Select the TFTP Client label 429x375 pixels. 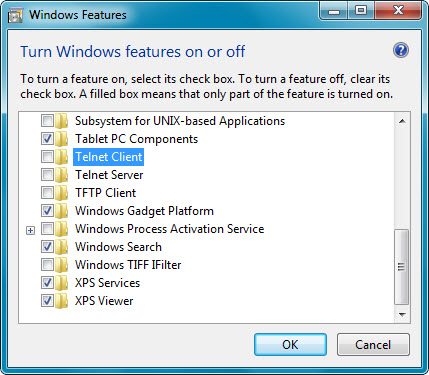[x=106, y=193]
